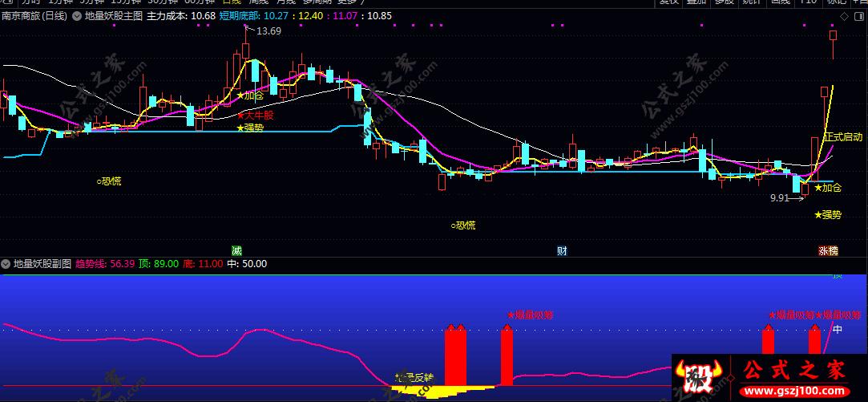Click the green 顶: 89.00 readout
The height and width of the screenshot is (402, 868).
tap(159, 264)
